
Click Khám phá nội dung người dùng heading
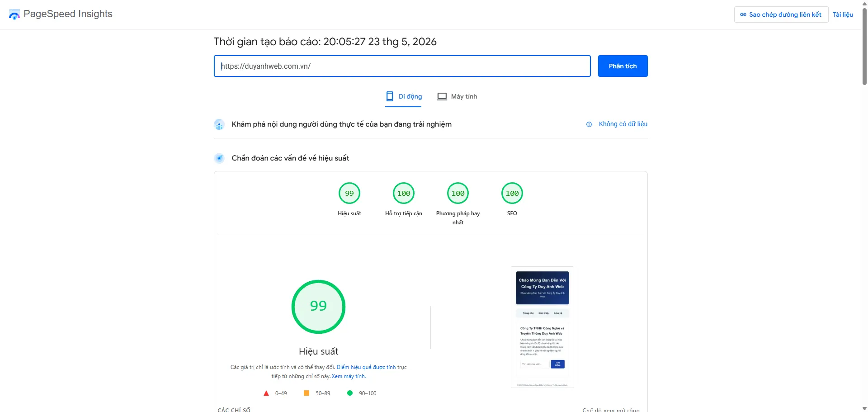pos(341,124)
